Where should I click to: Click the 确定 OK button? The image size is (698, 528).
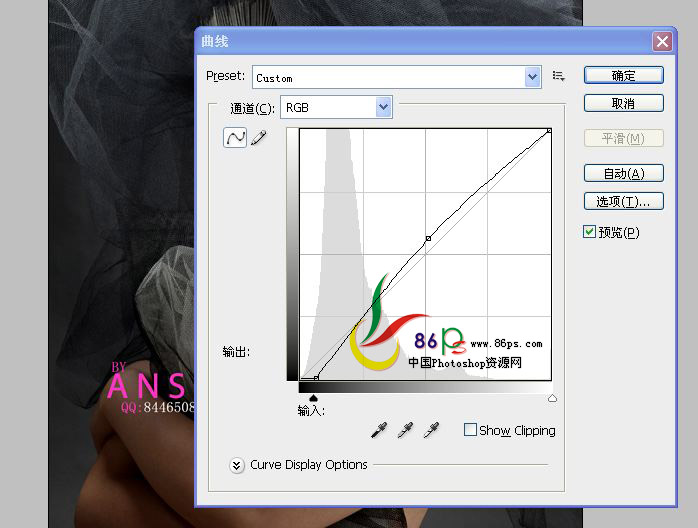624,75
